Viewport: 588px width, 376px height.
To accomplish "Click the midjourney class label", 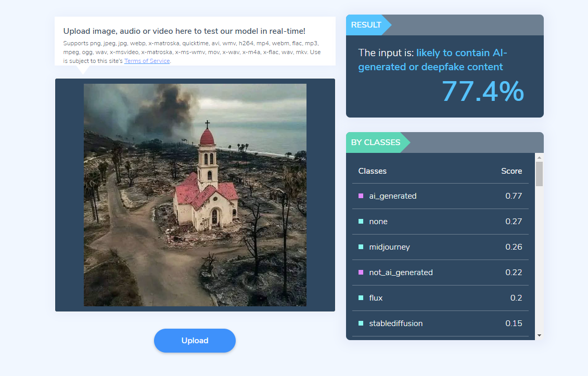I will 389,247.
